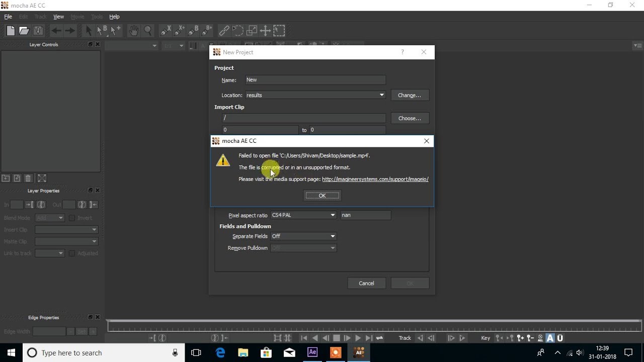Click Play Forward in timeline controls
This screenshot has width=644, height=362.
click(x=358, y=338)
